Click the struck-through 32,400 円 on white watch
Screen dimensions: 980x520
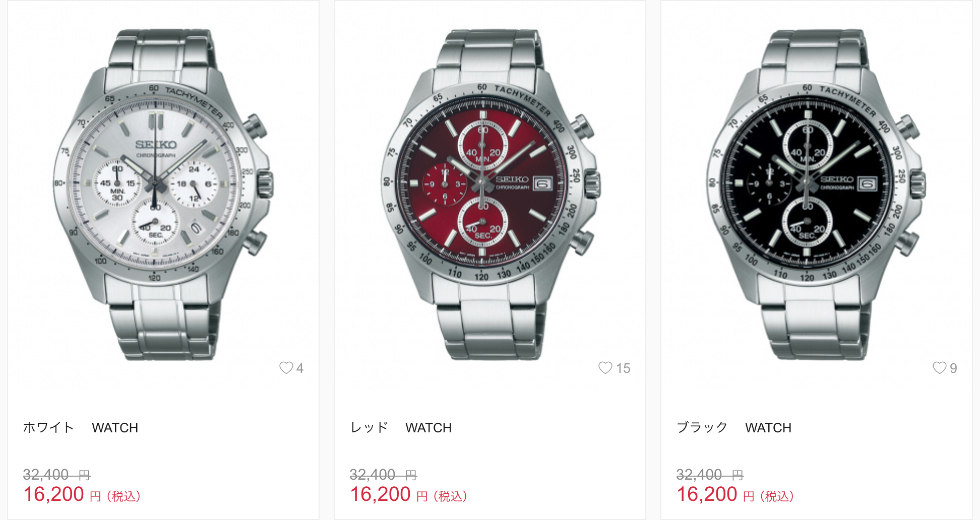[x=56, y=475]
